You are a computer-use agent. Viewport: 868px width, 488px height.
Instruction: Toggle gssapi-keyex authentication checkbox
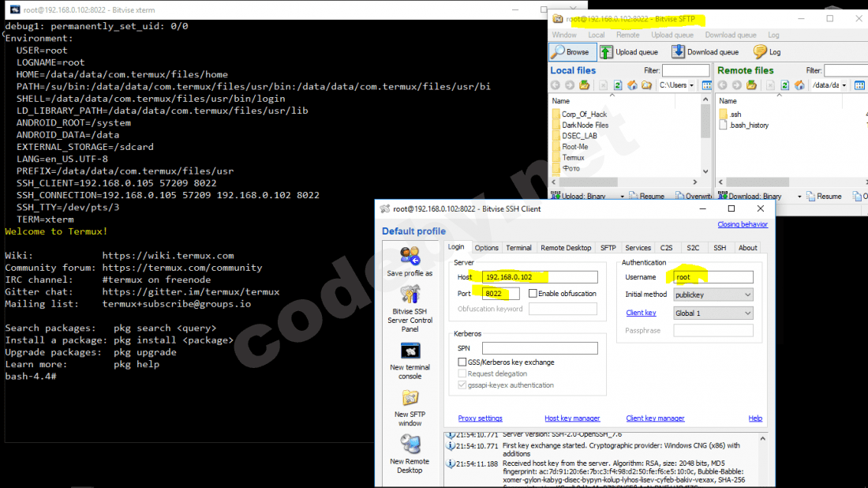point(462,385)
